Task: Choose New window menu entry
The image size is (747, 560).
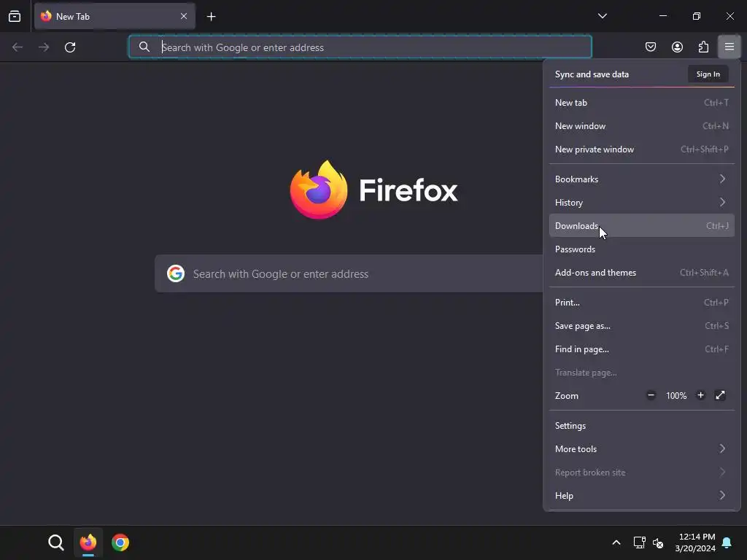Action: 642,125
